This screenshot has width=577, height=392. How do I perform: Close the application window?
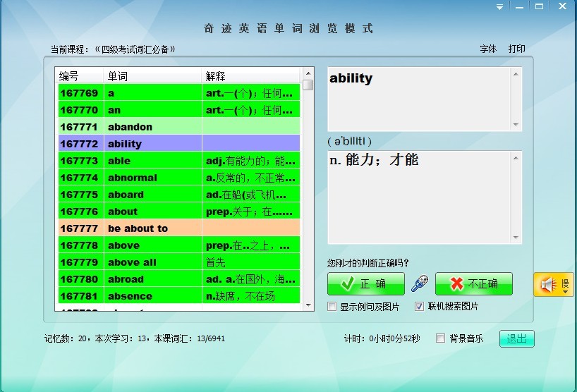tap(561, 7)
